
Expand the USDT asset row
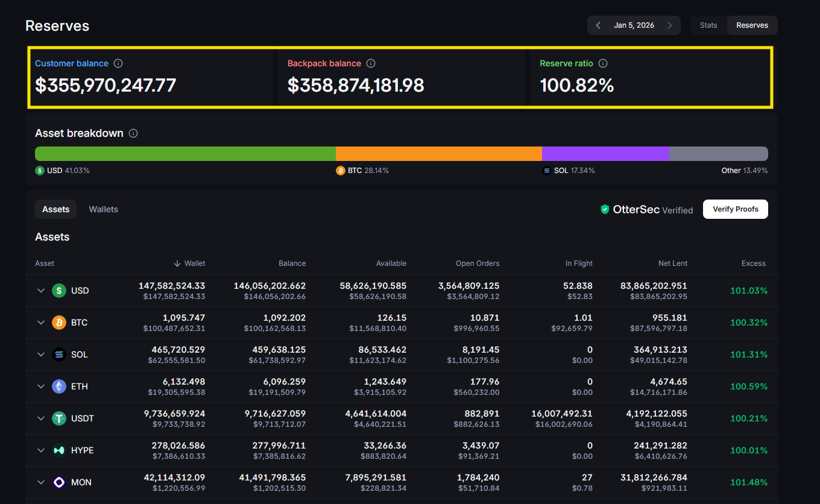click(40, 418)
